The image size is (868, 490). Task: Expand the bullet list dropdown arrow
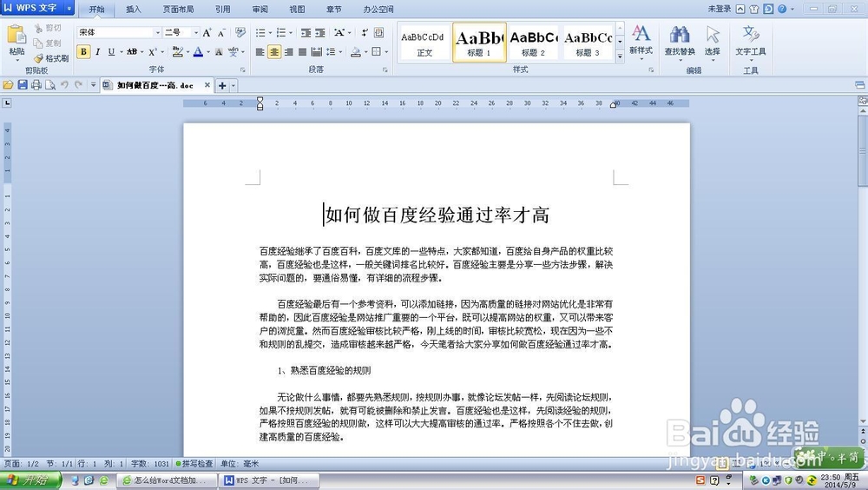click(x=270, y=33)
